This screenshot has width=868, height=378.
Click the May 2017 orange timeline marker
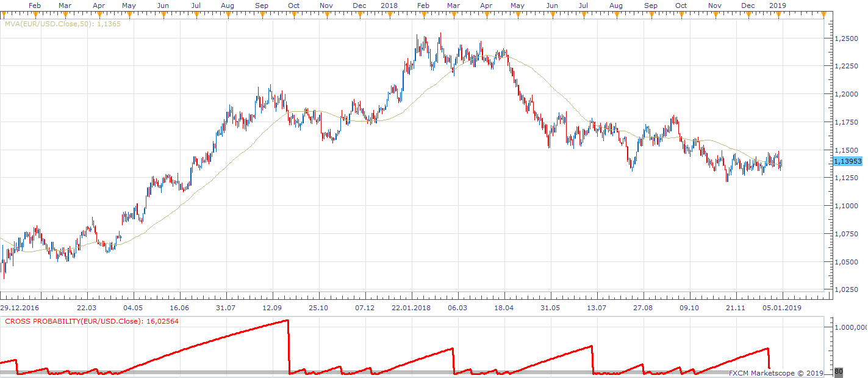click(x=129, y=15)
